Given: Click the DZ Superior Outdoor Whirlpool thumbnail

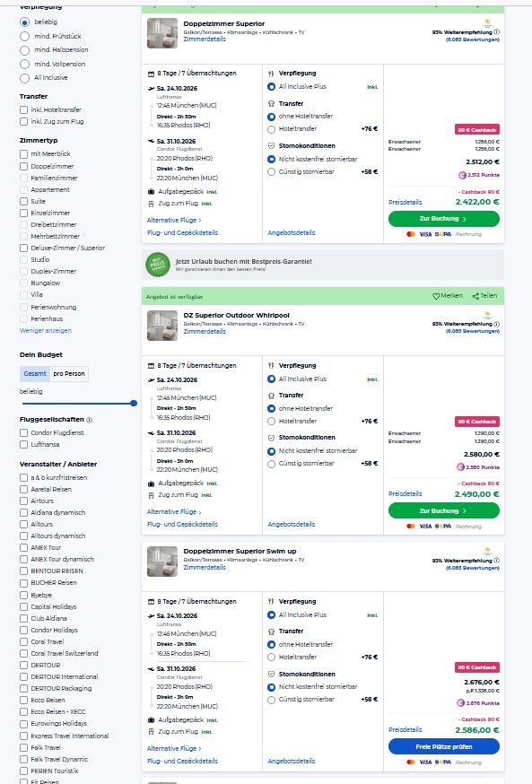Looking at the screenshot, I should [x=162, y=326].
